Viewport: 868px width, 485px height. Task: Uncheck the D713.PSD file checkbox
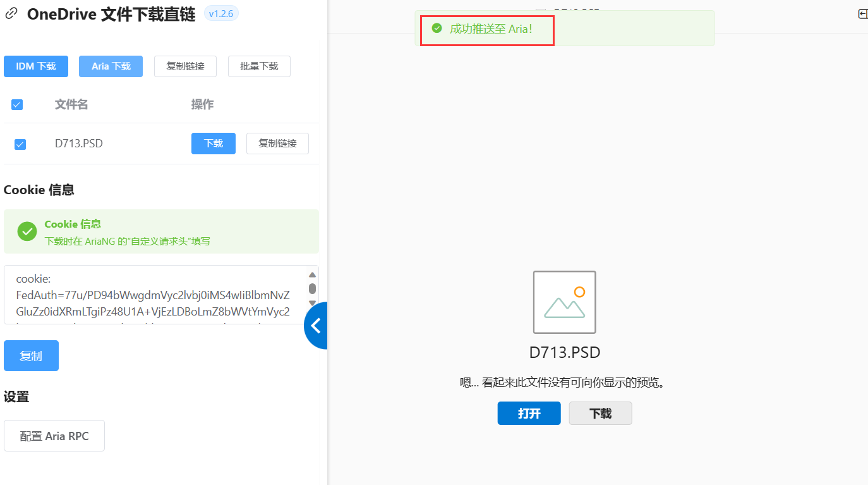click(x=20, y=144)
